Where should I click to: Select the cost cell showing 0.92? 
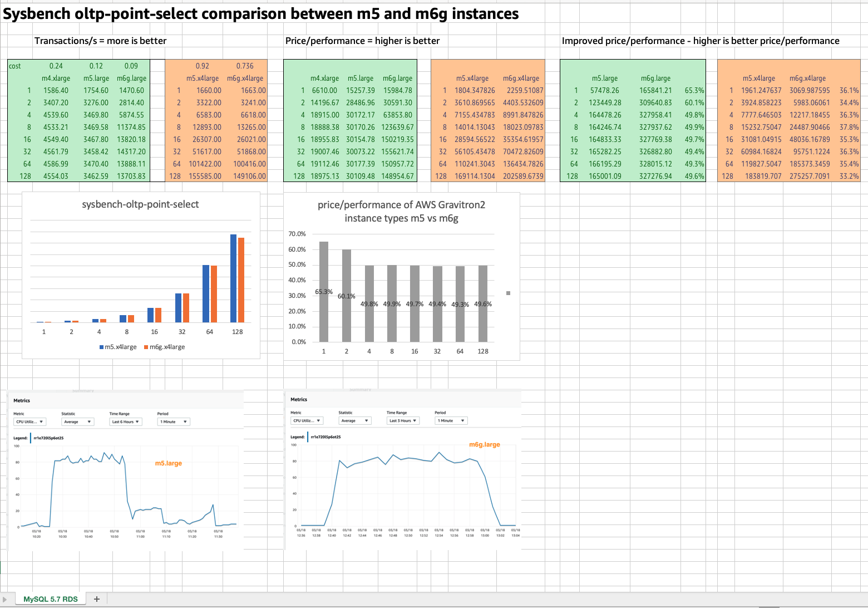[202, 66]
